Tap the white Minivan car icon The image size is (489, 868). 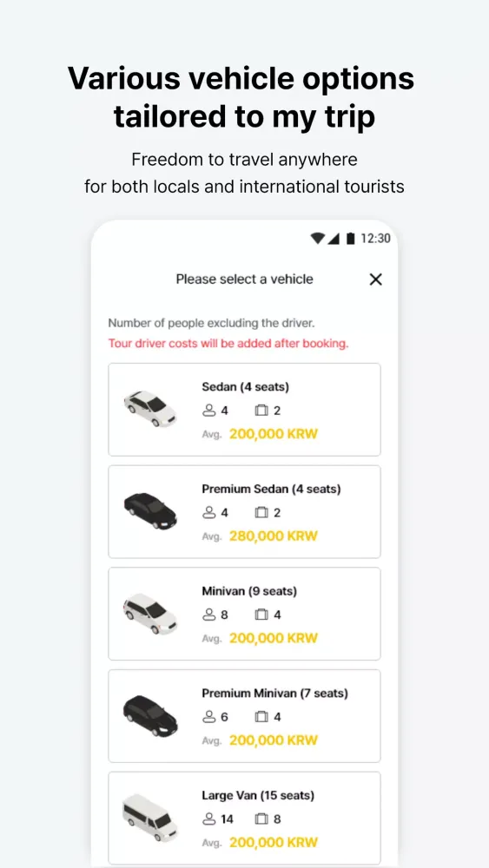coord(150,614)
